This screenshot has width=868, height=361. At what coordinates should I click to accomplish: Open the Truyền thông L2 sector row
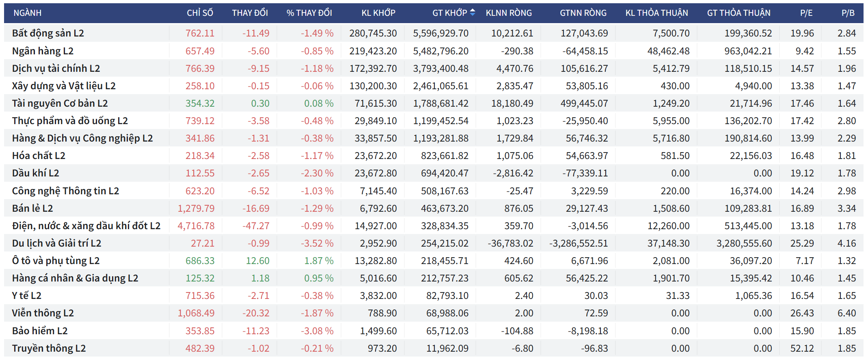coord(49,348)
